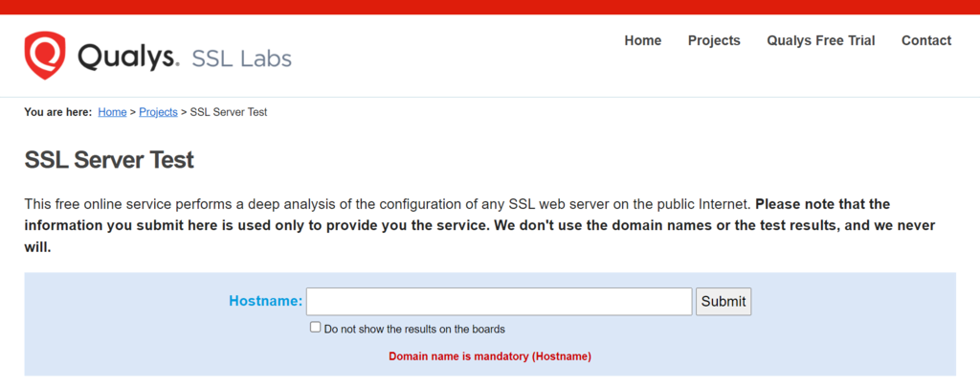Click the 'You are here:' label
Viewport: 980px width, 390px height.
(58, 112)
